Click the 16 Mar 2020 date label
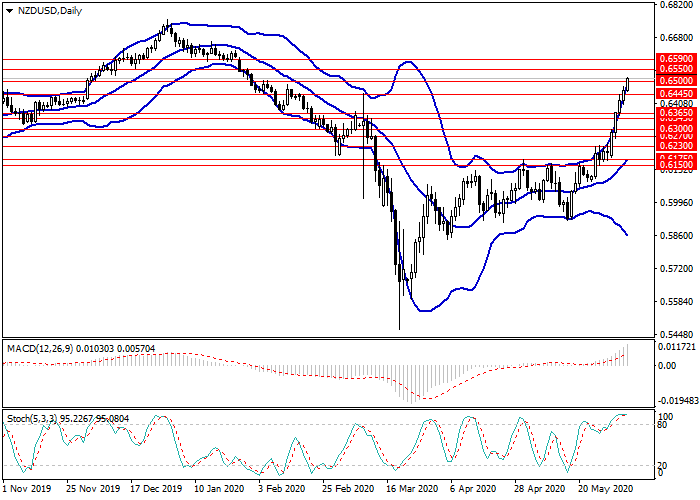Viewport: 700px width, 500px height. click(413, 490)
